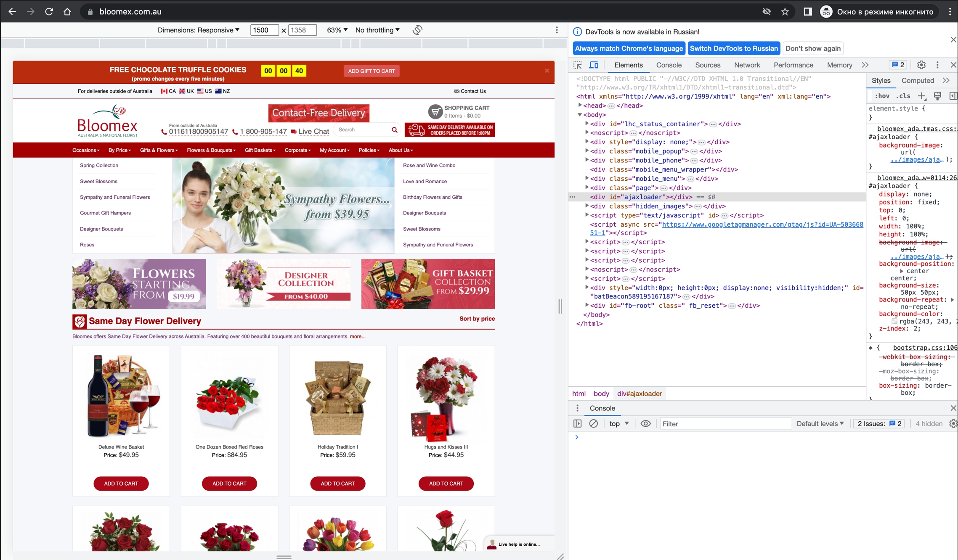
Task: Open DevTools settings gear
Action: [x=921, y=65]
